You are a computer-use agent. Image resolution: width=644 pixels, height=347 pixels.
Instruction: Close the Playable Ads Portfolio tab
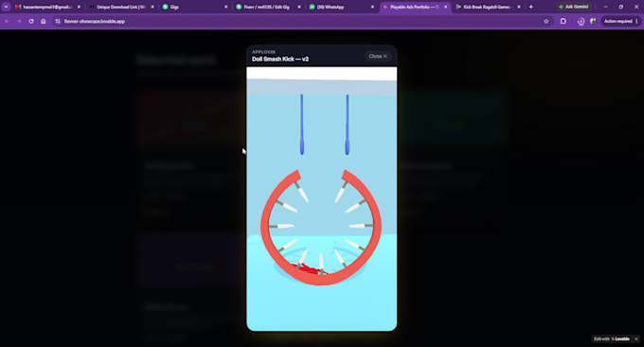446,7
